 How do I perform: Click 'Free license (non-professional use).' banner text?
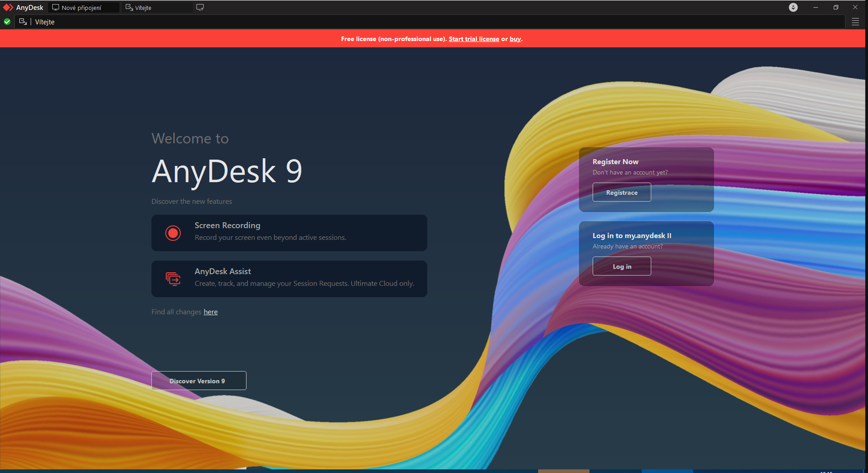click(x=394, y=39)
